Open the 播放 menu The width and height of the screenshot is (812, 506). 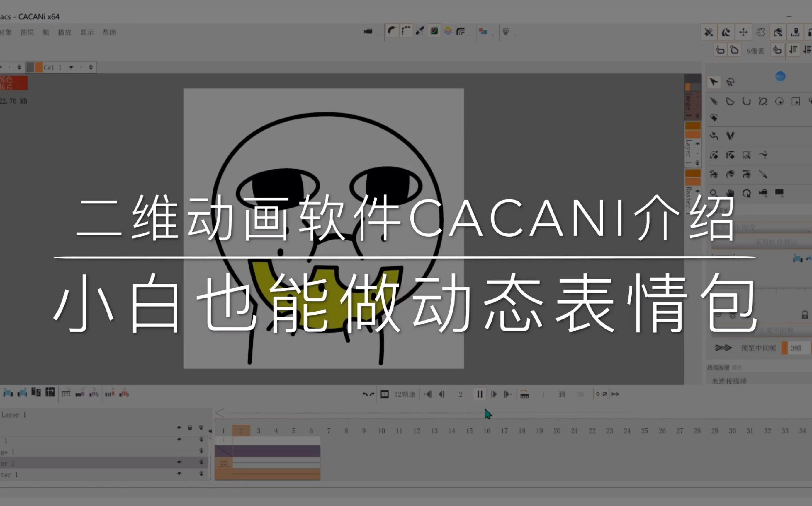[x=65, y=33]
